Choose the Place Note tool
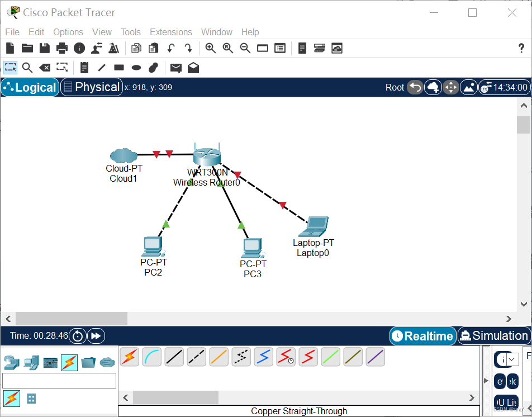The image size is (532, 417). tap(84, 68)
